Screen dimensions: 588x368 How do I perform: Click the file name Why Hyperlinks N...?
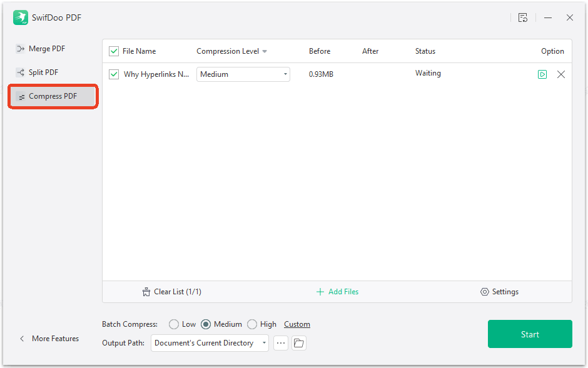[x=156, y=74]
